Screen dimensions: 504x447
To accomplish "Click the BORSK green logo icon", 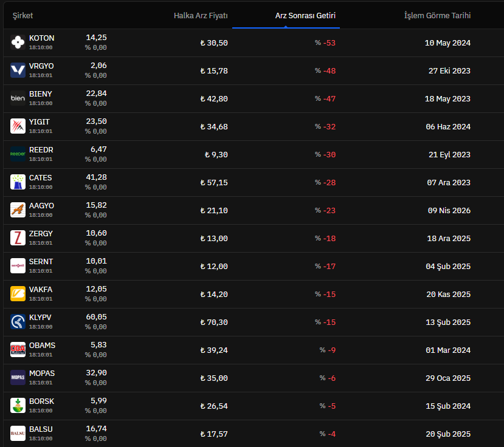I will pyautogui.click(x=18, y=406).
